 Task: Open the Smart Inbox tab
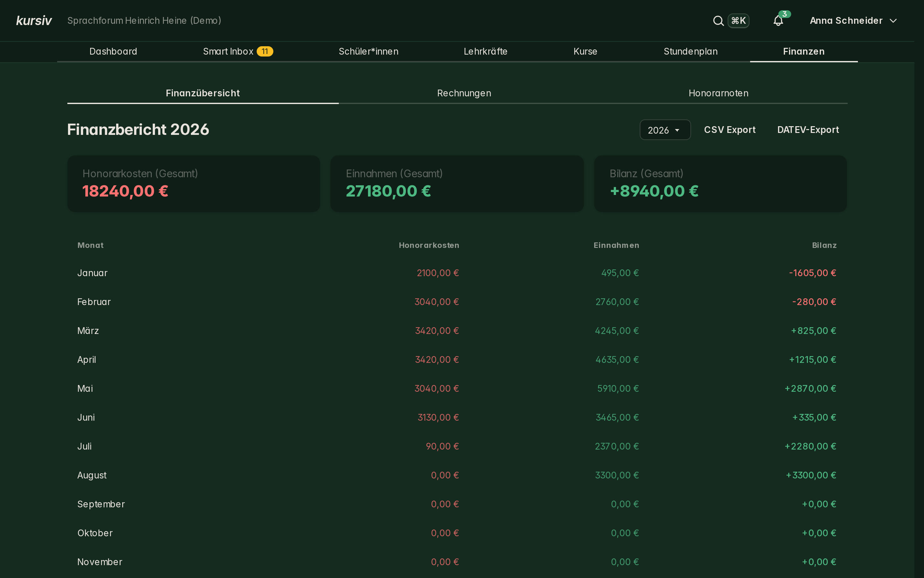pos(238,51)
